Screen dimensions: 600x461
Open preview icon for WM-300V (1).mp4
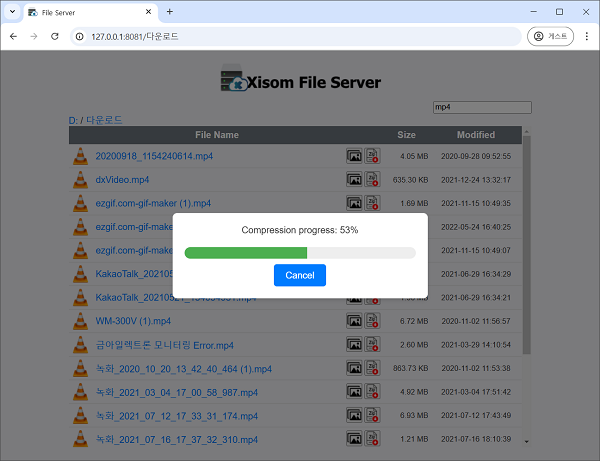click(354, 321)
